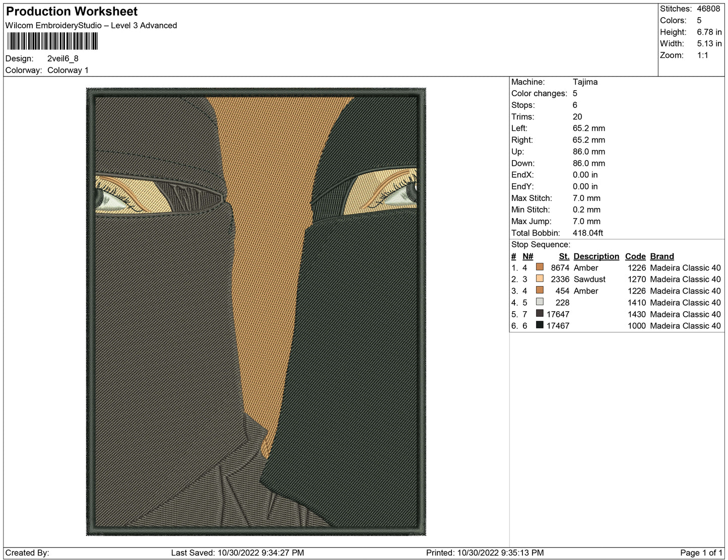728x560 pixels.
Task: Click the Production Worksheet title
Action: pyautogui.click(x=72, y=12)
